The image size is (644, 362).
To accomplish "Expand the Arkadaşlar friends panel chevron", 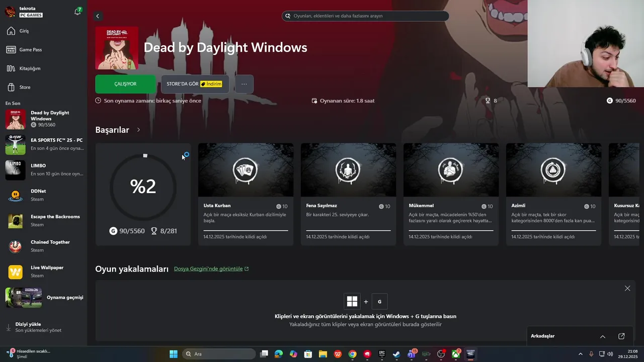I will pyautogui.click(x=603, y=336).
